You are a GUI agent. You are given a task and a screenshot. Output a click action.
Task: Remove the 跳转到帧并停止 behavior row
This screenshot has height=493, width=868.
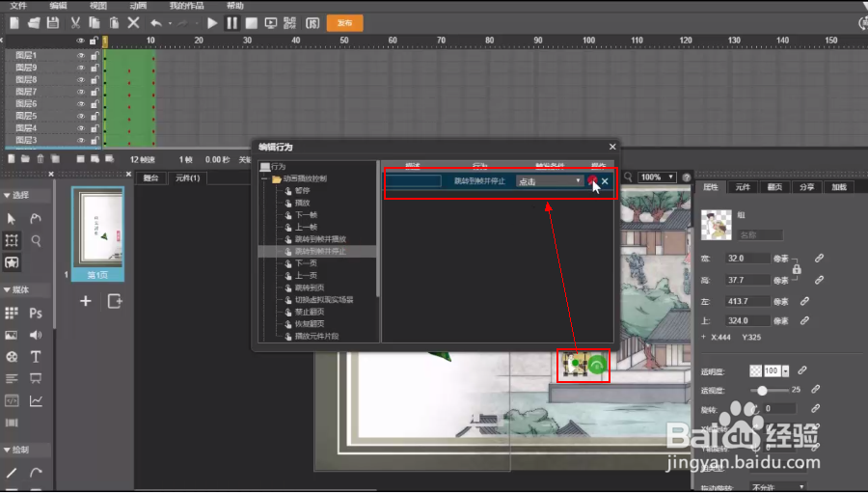pos(605,181)
